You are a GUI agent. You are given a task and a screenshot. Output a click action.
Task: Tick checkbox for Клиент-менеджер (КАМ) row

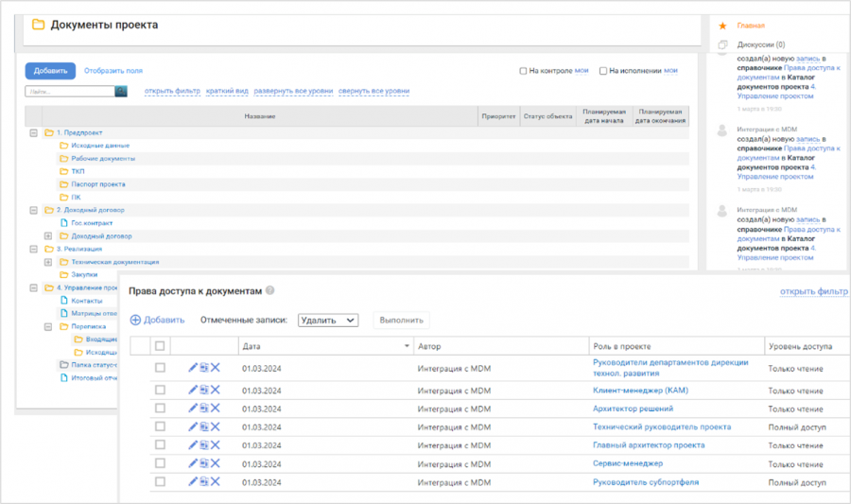pos(160,390)
